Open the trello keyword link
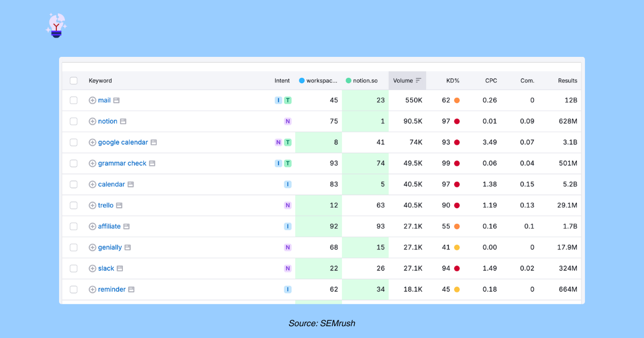 coord(106,205)
